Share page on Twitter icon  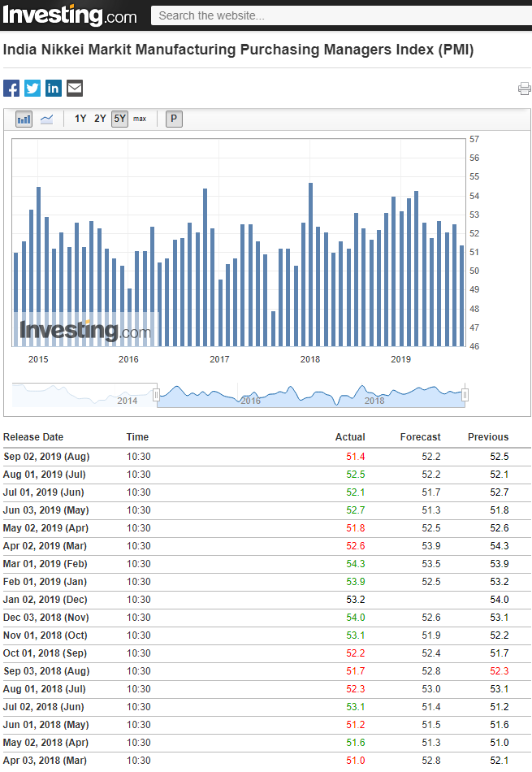click(32, 88)
